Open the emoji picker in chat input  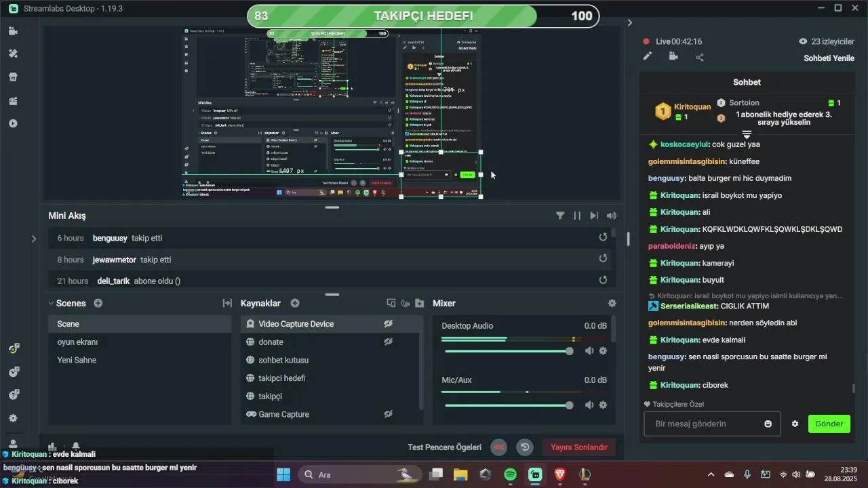[x=768, y=424]
